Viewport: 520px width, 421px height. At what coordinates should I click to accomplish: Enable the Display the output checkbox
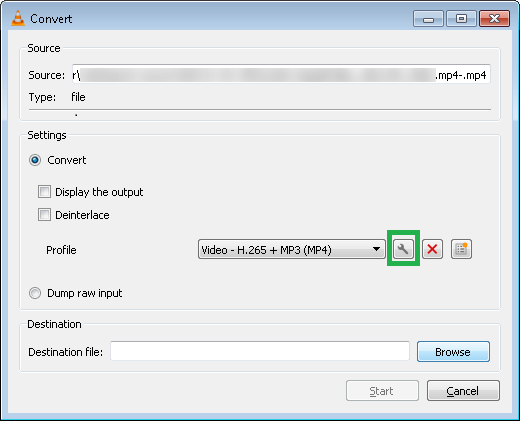(44, 192)
